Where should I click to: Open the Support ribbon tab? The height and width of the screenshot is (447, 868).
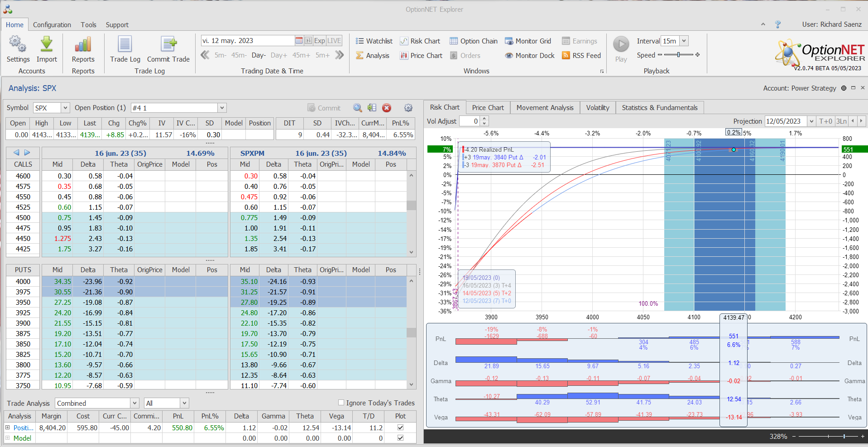117,25
